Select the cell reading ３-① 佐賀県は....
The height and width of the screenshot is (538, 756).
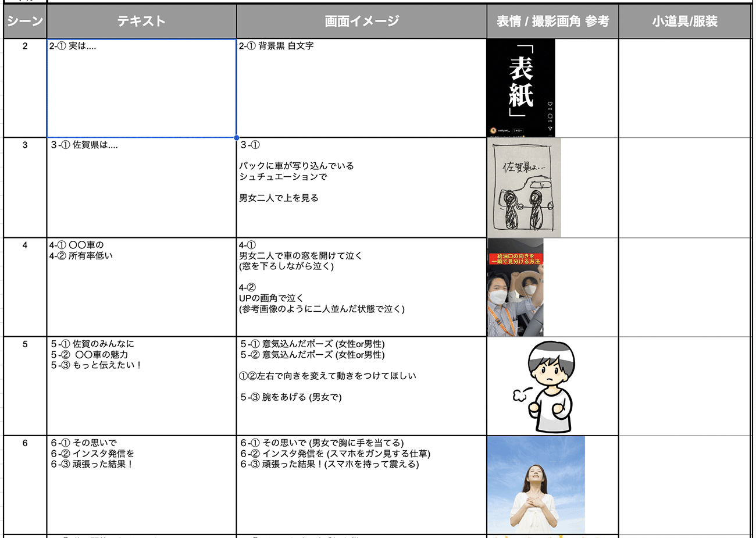point(141,187)
